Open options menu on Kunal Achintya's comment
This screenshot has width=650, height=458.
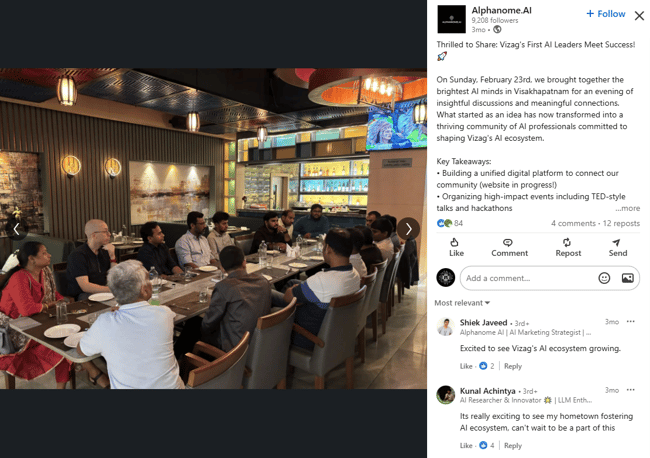tap(631, 390)
